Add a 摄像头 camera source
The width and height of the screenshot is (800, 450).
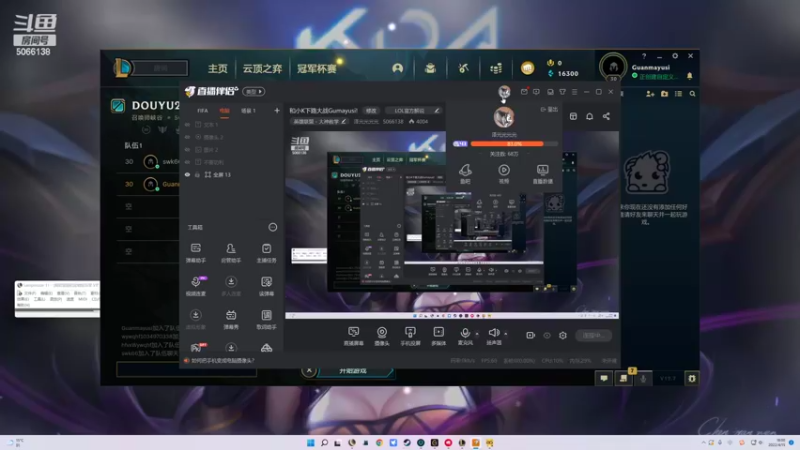pyautogui.click(x=382, y=337)
